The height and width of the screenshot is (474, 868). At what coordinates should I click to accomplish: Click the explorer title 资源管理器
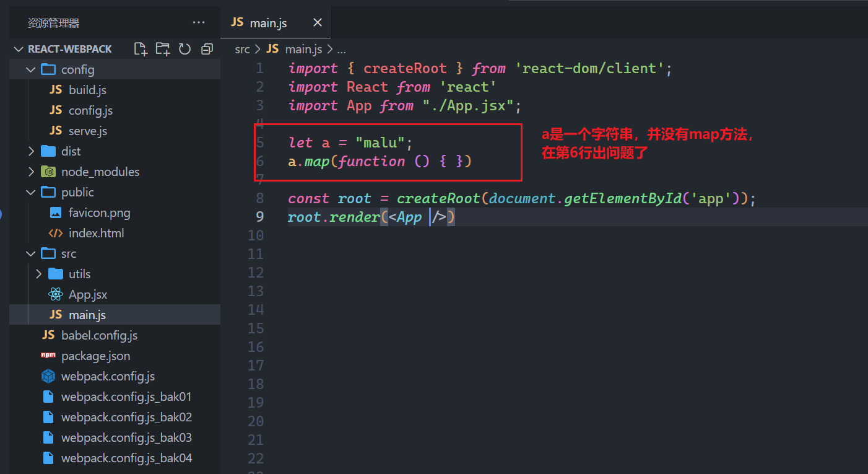tap(53, 23)
